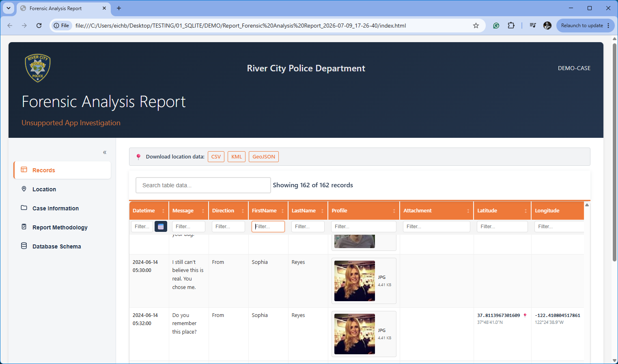Click the DEMO-CASE label in header
The image size is (618, 364).
574,68
